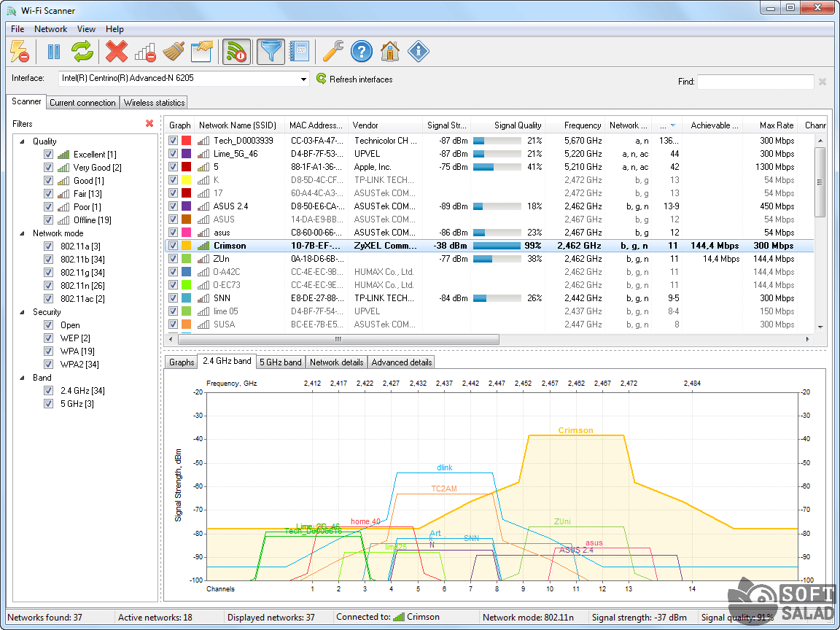840x630 pixels.
Task: Uncheck graph checkbox for Crimson network
Action: 173,246
